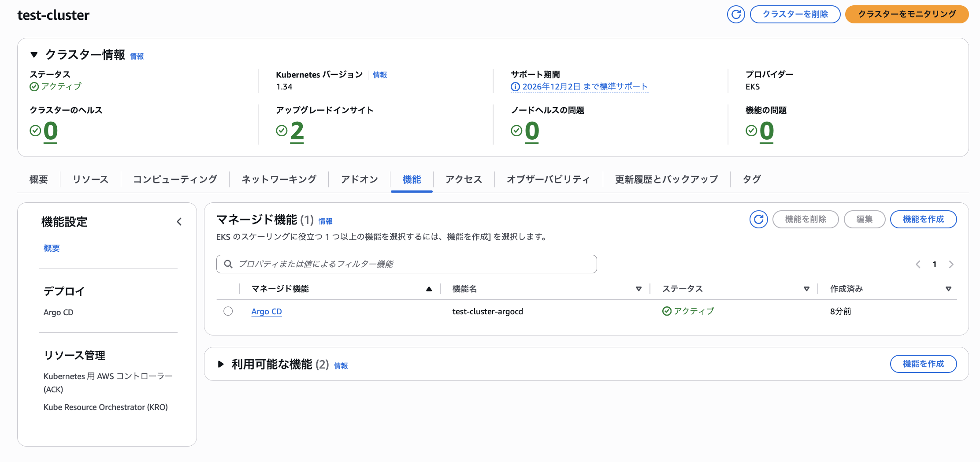Image resolution: width=980 pixels, height=462 pixels.
Task: Open the Argo CD managed feature link
Action: point(266,311)
